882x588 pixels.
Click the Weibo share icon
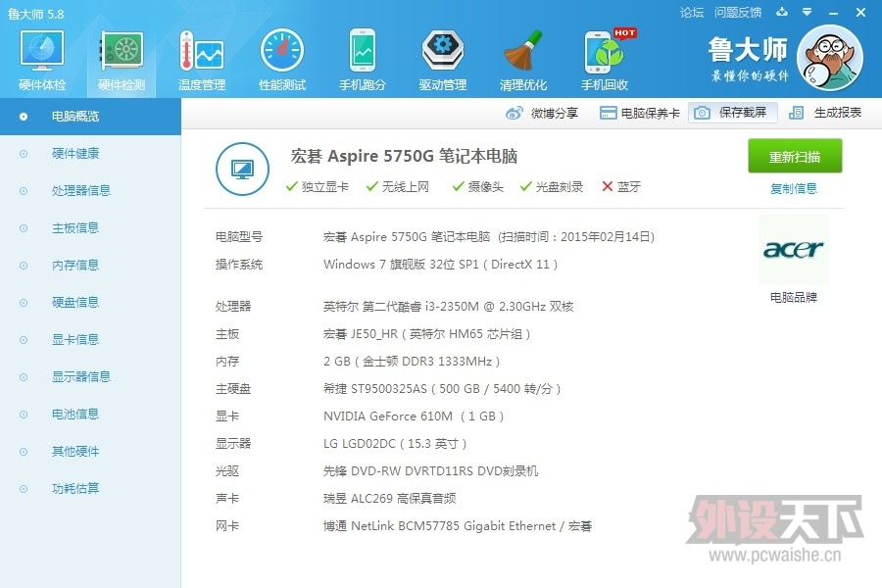514,113
